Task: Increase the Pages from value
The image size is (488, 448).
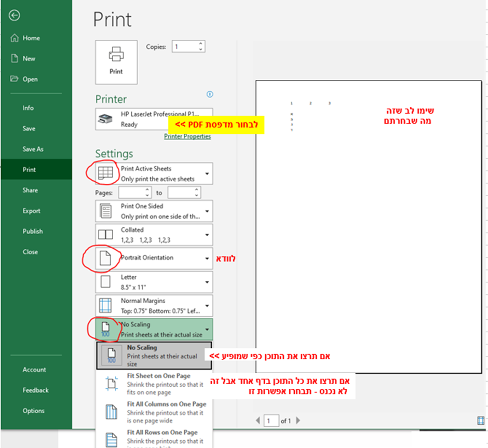Action: (147, 190)
